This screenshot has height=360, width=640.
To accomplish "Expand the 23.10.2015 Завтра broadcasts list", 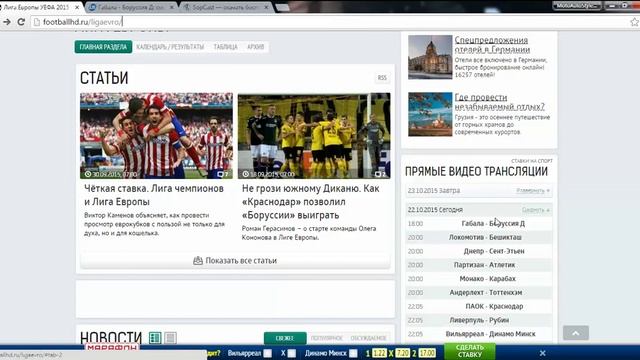I will (533, 191).
